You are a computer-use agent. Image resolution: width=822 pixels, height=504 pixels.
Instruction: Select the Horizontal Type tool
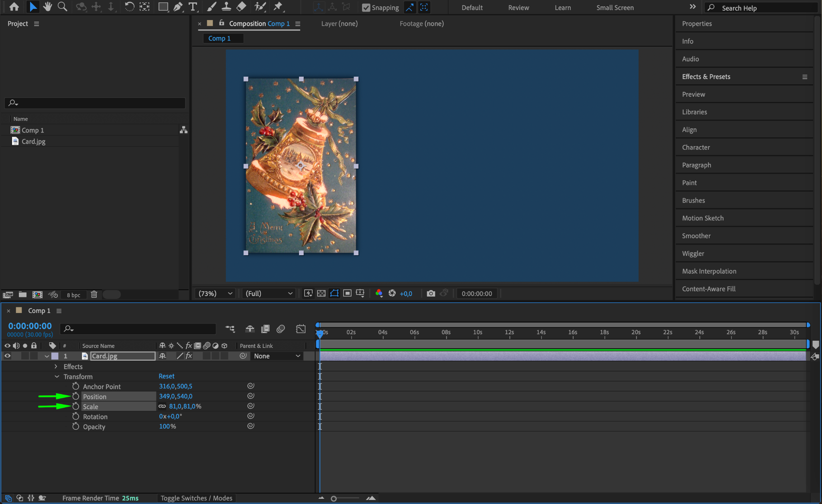coord(193,6)
